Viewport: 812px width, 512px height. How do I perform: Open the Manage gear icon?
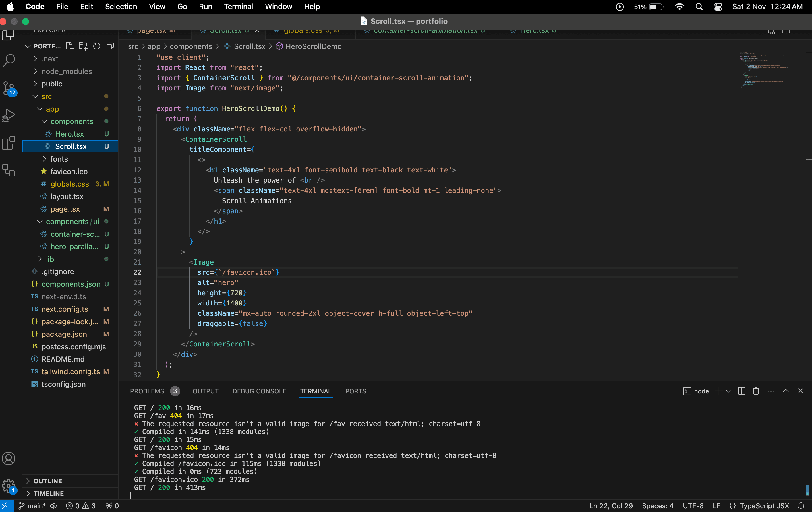(9, 486)
